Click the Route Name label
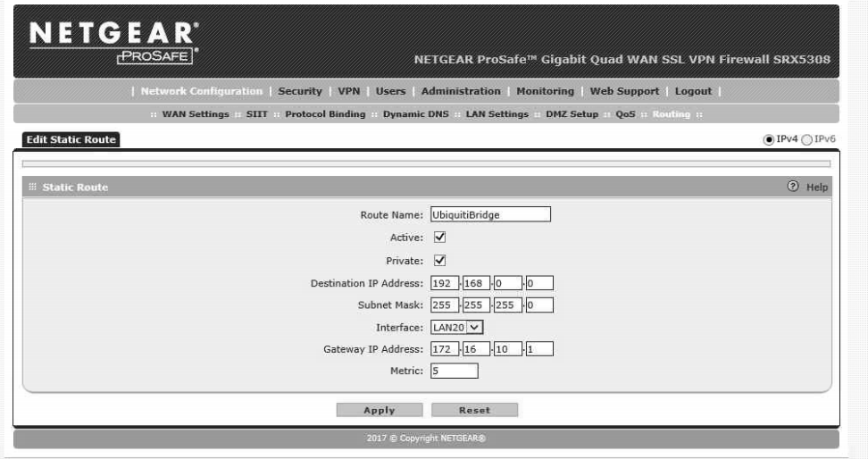The image size is (868, 459). (x=391, y=215)
